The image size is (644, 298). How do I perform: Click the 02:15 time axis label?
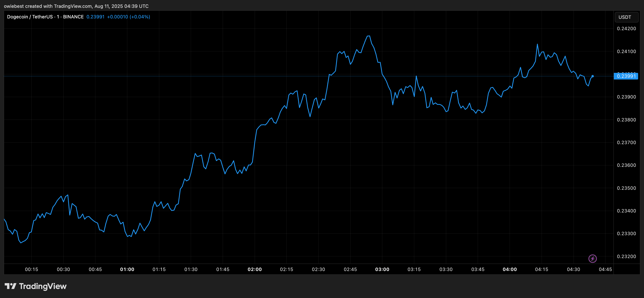click(x=287, y=269)
